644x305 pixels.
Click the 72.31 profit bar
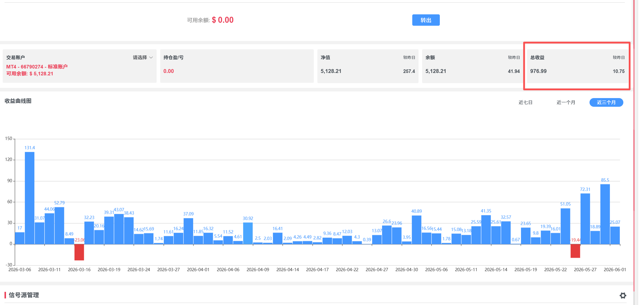tap(585, 219)
